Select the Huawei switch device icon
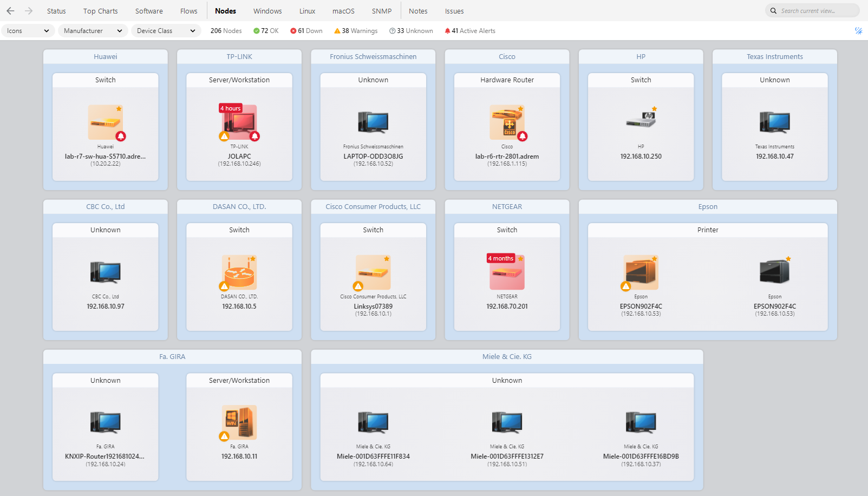868x496 pixels. (x=105, y=122)
